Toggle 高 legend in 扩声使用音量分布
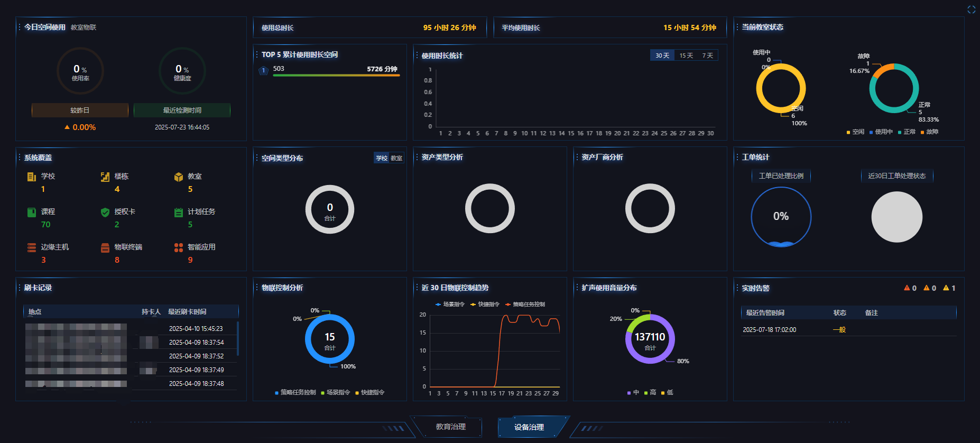 [x=650, y=393]
